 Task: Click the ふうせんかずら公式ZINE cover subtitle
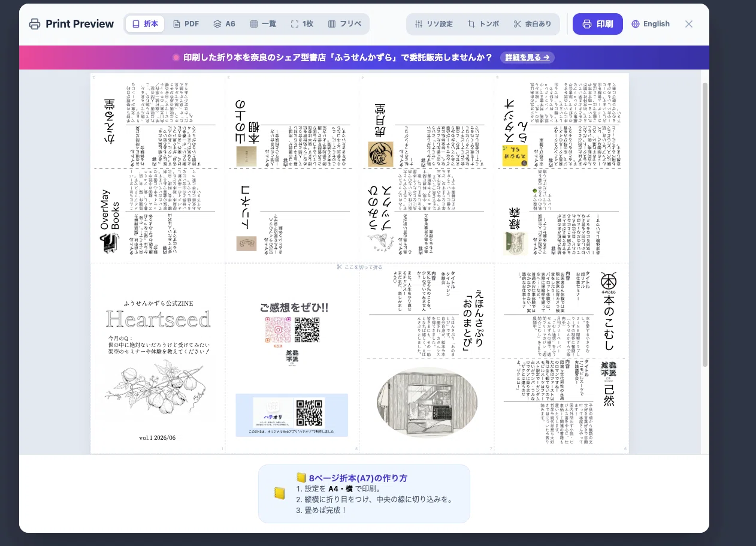tap(158, 303)
